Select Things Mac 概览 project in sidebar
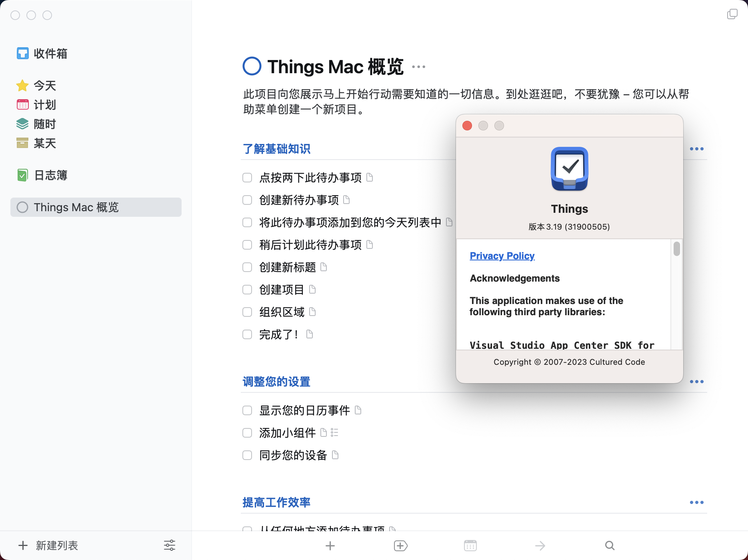The width and height of the screenshot is (748, 560). [96, 207]
